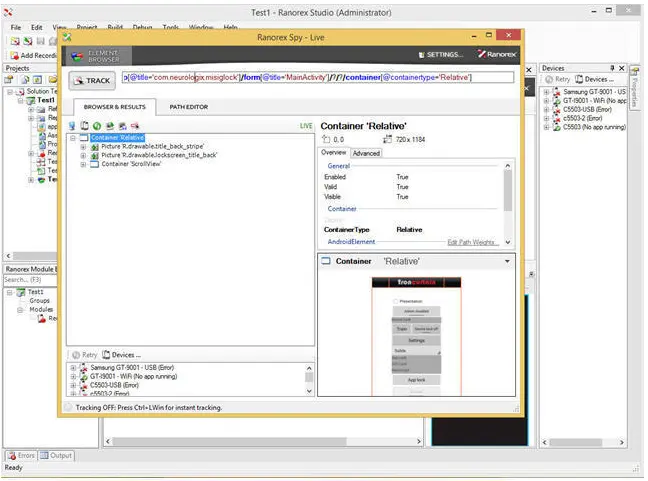Screen dimensions: 648x481
Task: Click the Search (F3) field in Module Browser
Action: 30,280
